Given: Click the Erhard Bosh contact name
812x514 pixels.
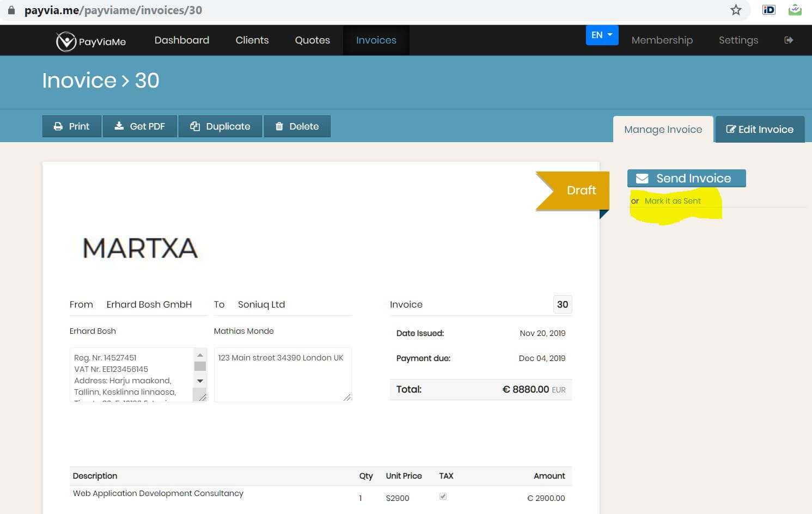Looking at the screenshot, I should tap(93, 331).
